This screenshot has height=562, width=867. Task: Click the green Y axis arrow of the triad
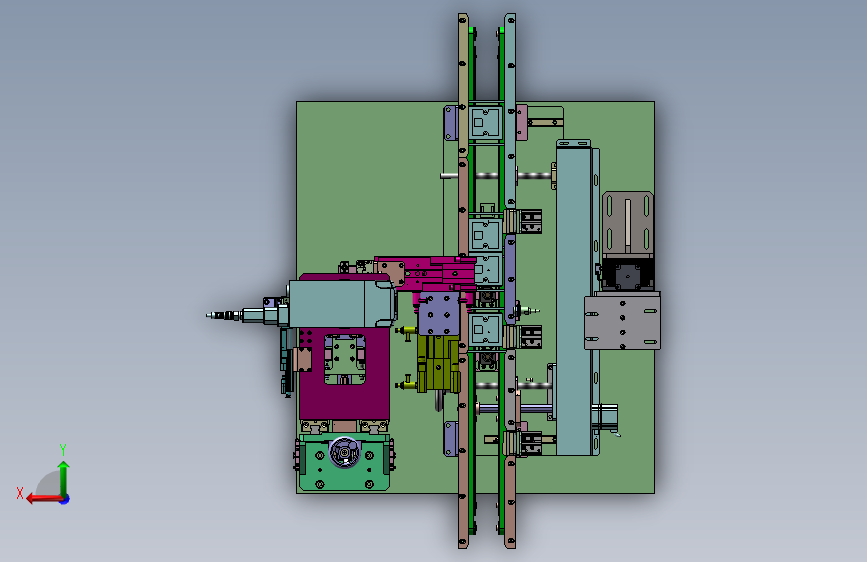[64, 478]
